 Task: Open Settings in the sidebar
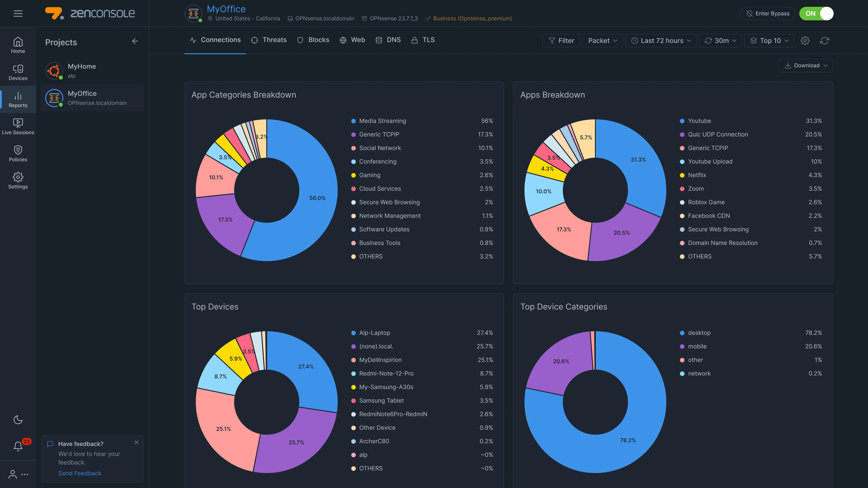coord(18,181)
